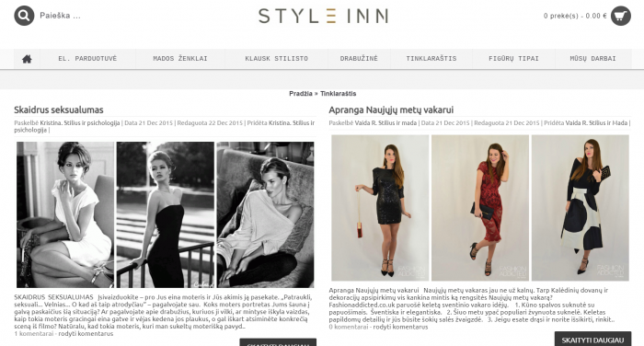Focus the Paieška search field
The width and height of the screenshot is (644, 346).
61,16
